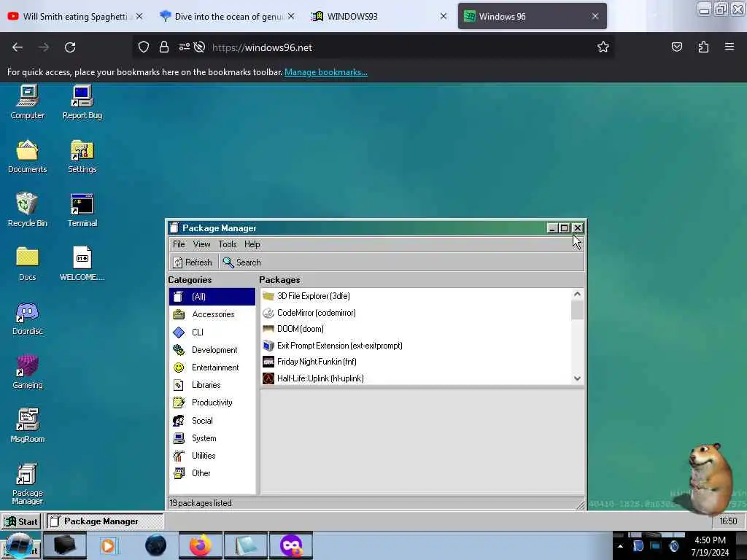This screenshot has width=747, height=560.
Task: Switch to Will Smith eating Spaghetti tab
Action: coord(76,17)
